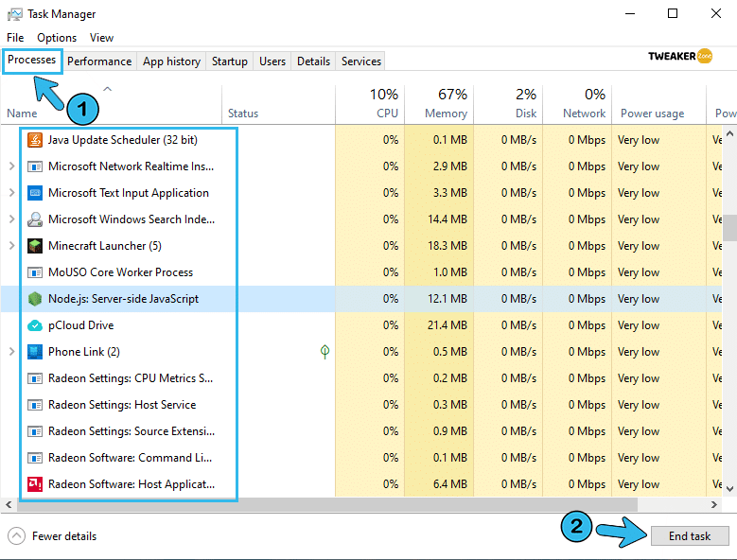Click the Phone Link app icon

click(x=35, y=352)
